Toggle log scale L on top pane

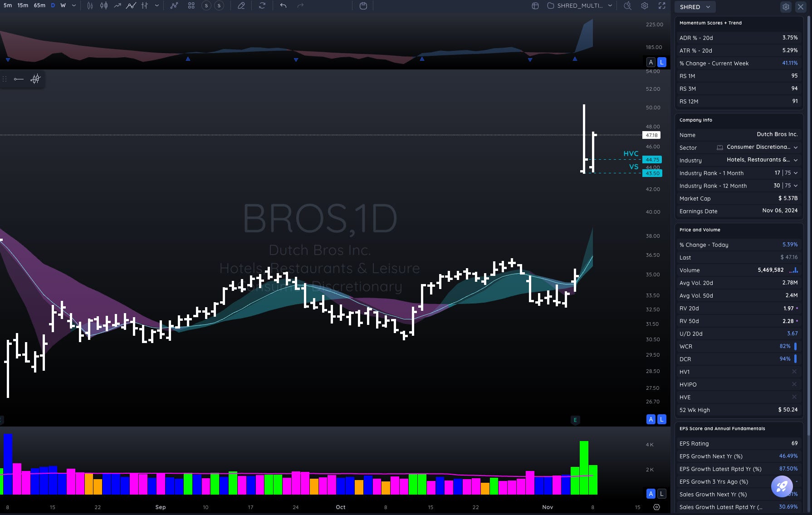coord(662,63)
